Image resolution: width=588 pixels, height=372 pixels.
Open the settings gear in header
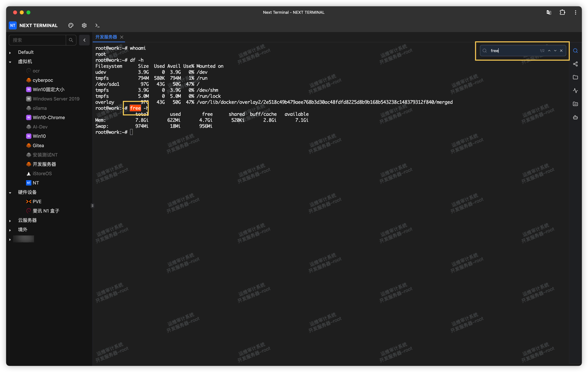point(84,25)
